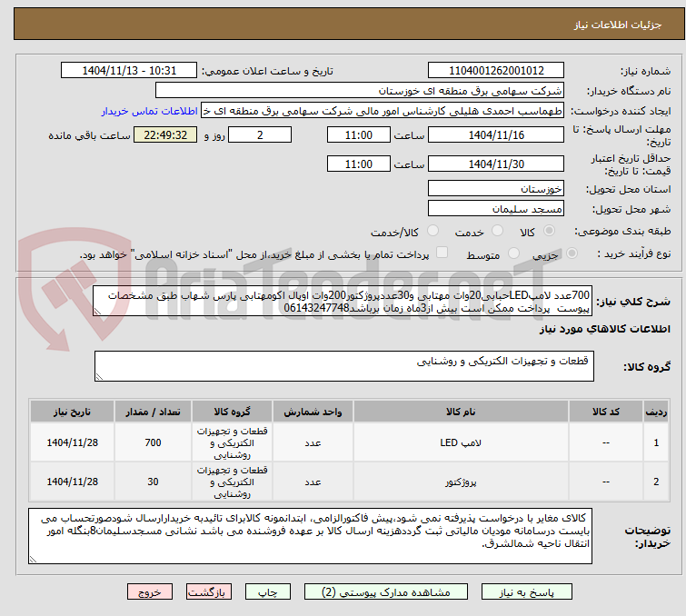Click the quantity cell 30

click(x=153, y=482)
